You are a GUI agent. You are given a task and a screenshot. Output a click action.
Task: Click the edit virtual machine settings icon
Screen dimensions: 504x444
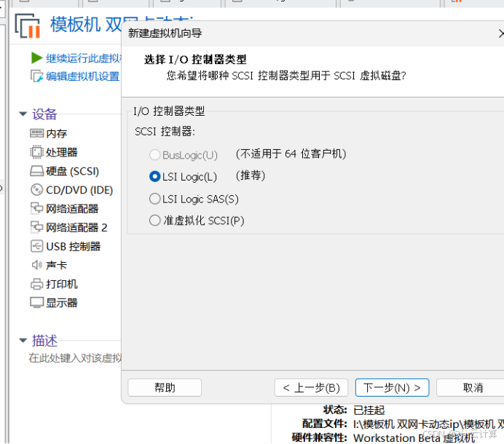36,76
